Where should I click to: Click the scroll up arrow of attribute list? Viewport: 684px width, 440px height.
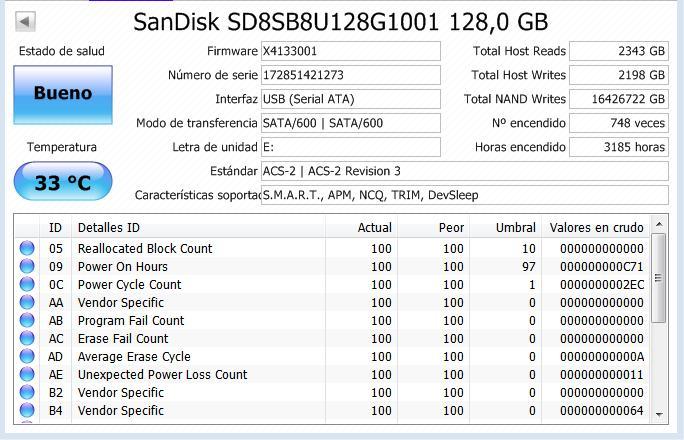[x=659, y=225]
